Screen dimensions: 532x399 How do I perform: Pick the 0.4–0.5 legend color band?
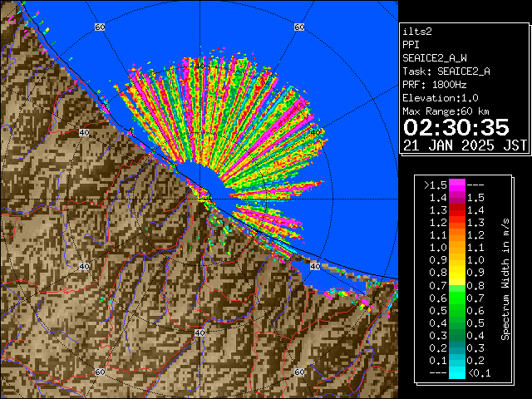pos(457,323)
